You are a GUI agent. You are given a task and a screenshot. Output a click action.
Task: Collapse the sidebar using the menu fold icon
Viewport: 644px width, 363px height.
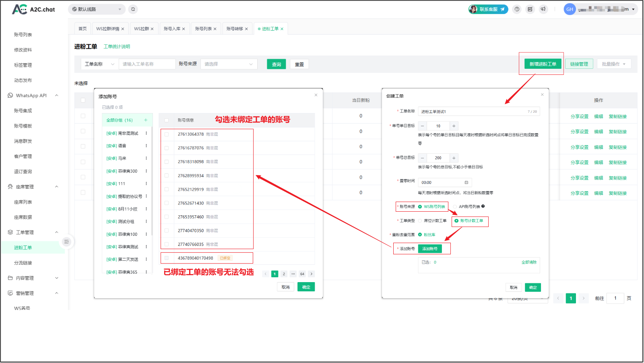tap(66, 241)
